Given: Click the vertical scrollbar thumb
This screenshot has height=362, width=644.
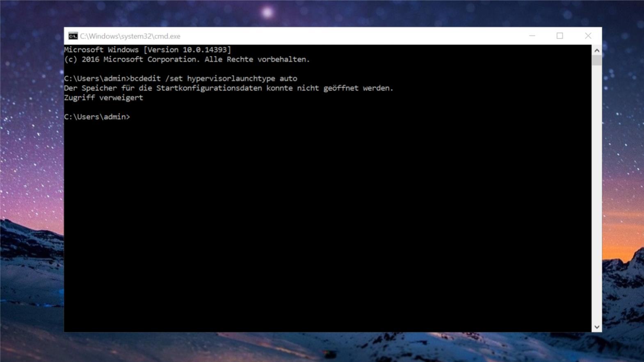Looking at the screenshot, I should pyautogui.click(x=597, y=60).
